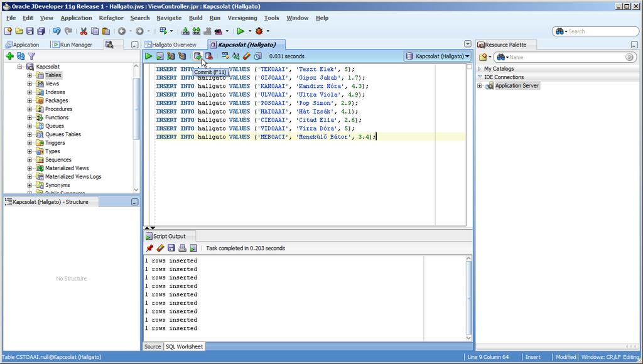Click the Undo arrow icon

click(57, 31)
